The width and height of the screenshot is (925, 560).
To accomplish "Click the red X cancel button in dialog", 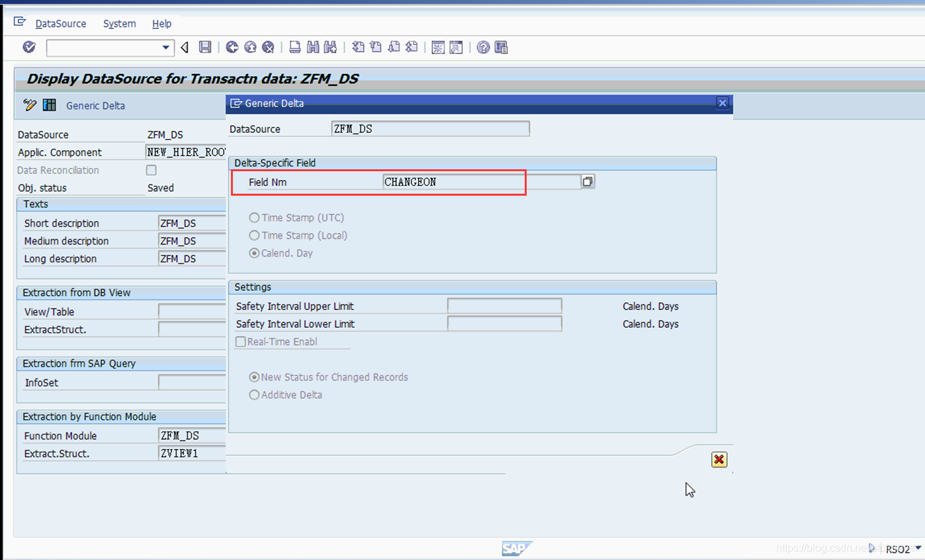I will 719,460.
